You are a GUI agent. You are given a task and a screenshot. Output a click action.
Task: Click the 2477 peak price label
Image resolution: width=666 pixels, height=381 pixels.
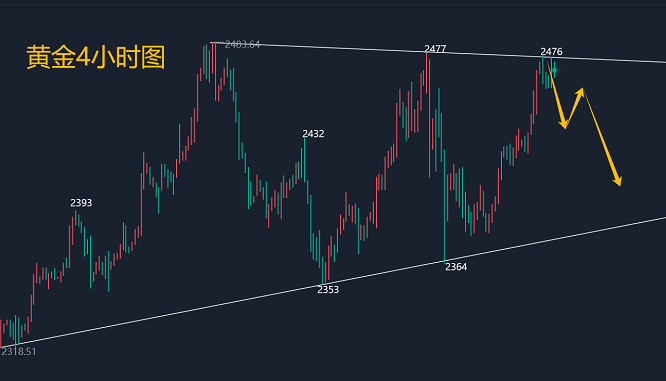[435, 49]
